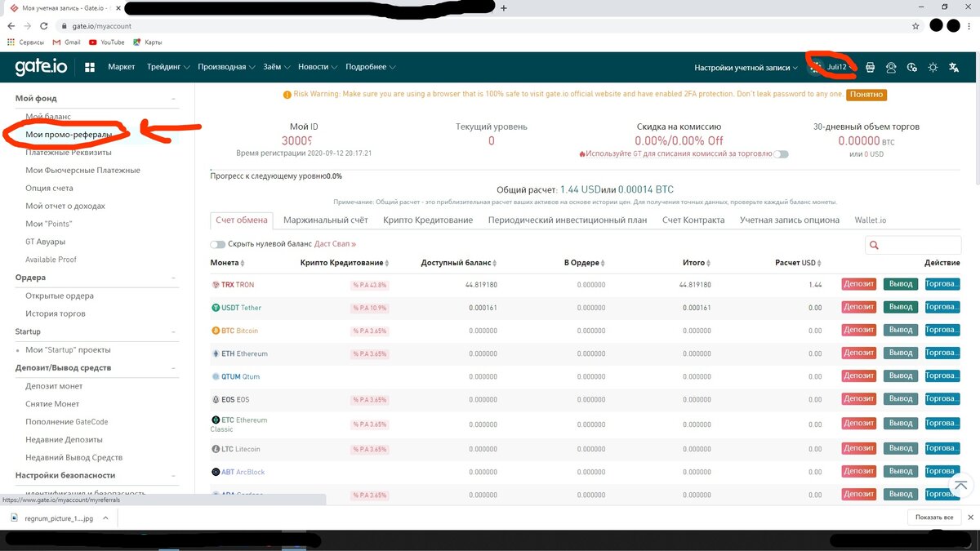This screenshot has width=980, height=551.
Task: Open the Chrome three-dot menu
Action: click(x=970, y=26)
